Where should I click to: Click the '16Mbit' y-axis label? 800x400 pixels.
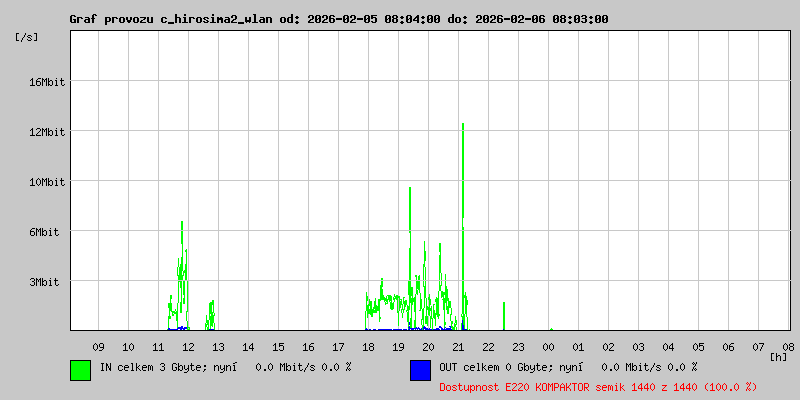pos(47,82)
